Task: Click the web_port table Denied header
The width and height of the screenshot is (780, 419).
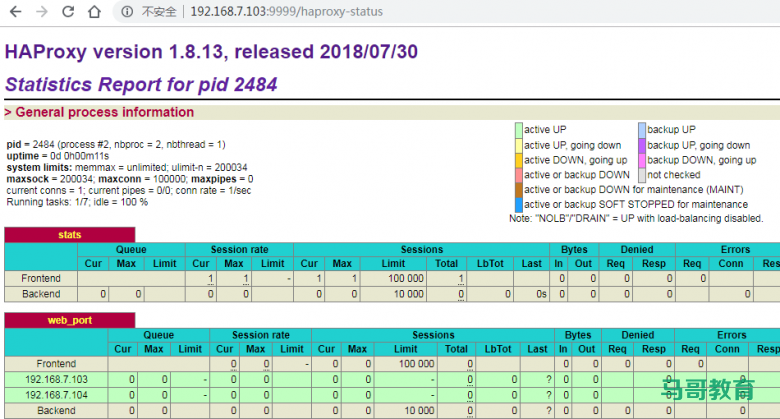Action: tap(638, 335)
